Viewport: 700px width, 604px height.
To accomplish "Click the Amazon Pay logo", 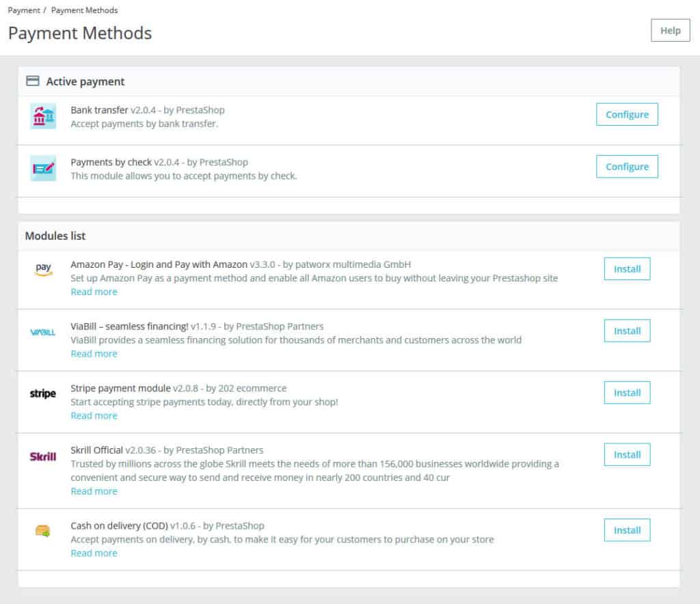I will coord(43,269).
